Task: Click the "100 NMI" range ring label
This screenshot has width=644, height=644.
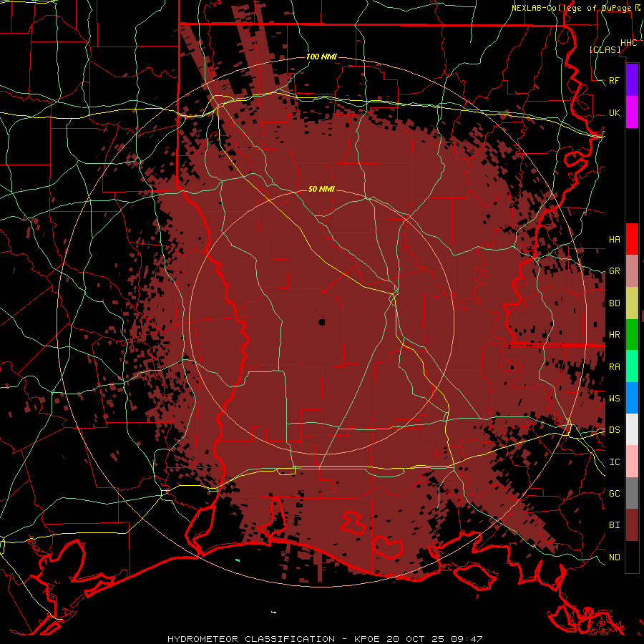Action: pyautogui.click(x=321, y=57)
